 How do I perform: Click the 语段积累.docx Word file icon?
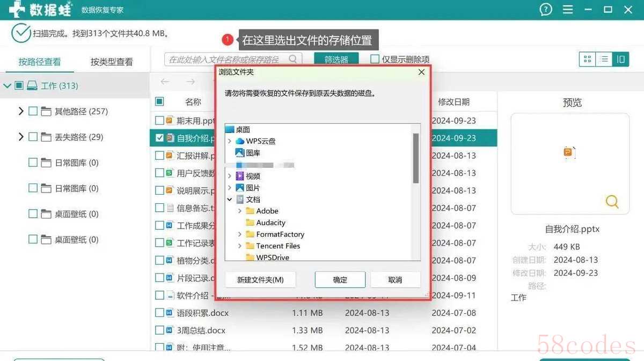pyautogui.click(x=170, y=313)
